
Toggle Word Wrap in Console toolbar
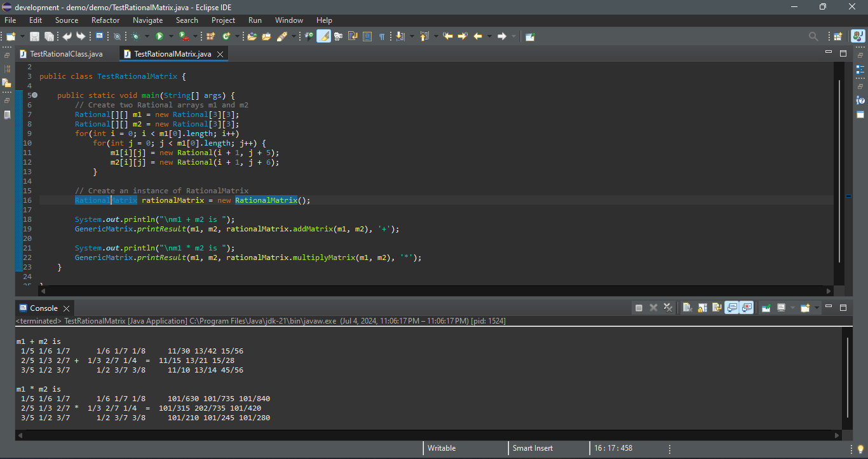click(717, 308)
